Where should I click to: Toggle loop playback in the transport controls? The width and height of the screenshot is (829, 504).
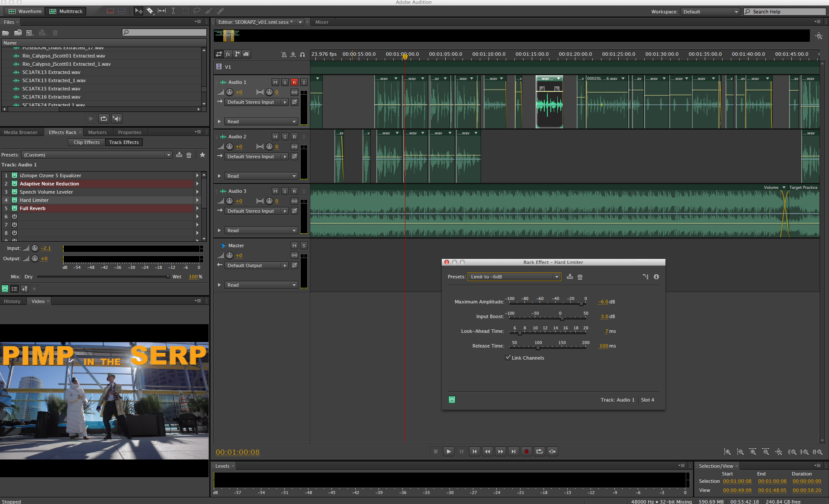[x=540, y=452]
